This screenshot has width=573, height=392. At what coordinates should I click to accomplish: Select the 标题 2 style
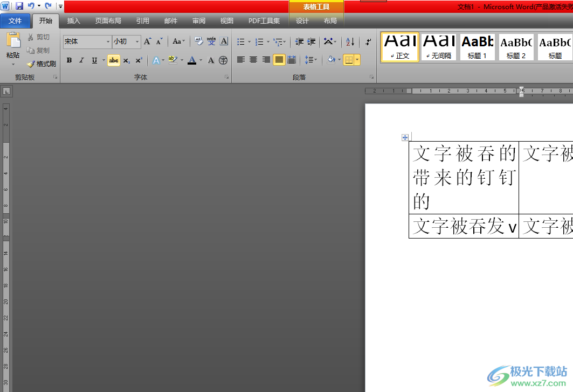click(516, 47)
